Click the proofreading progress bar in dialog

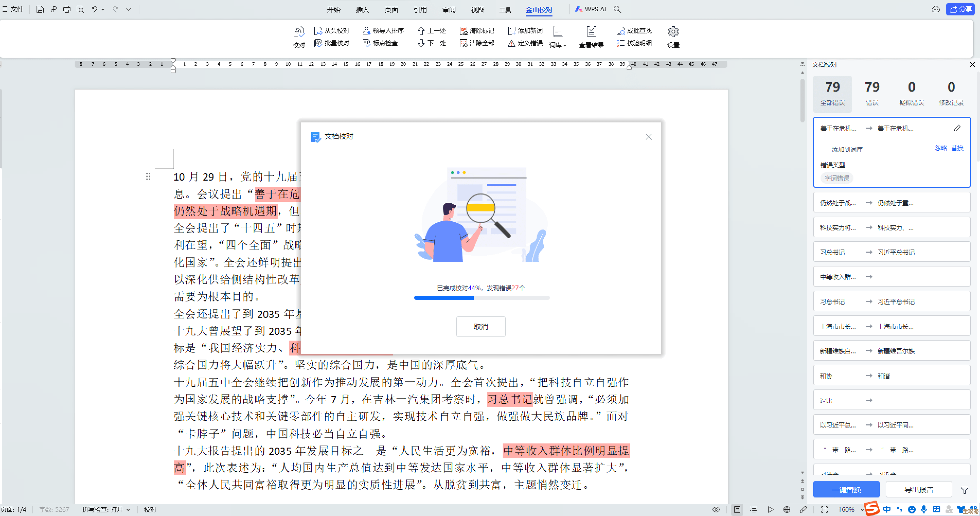pyautogui.click(x=481, y=298)
